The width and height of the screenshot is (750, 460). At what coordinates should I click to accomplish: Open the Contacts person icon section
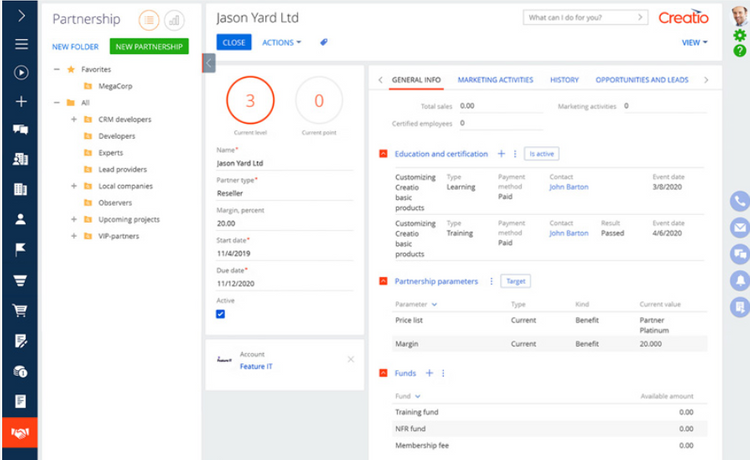point(20,219)
